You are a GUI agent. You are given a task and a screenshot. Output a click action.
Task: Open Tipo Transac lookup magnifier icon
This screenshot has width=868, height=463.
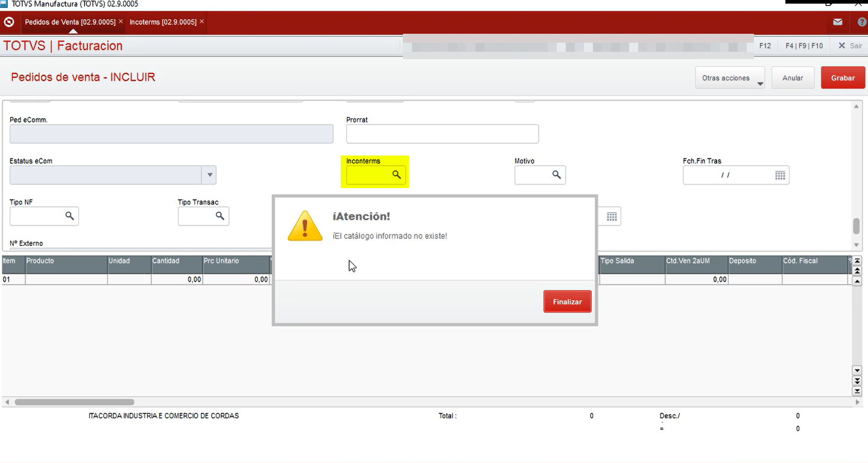[x=220, y=216]
